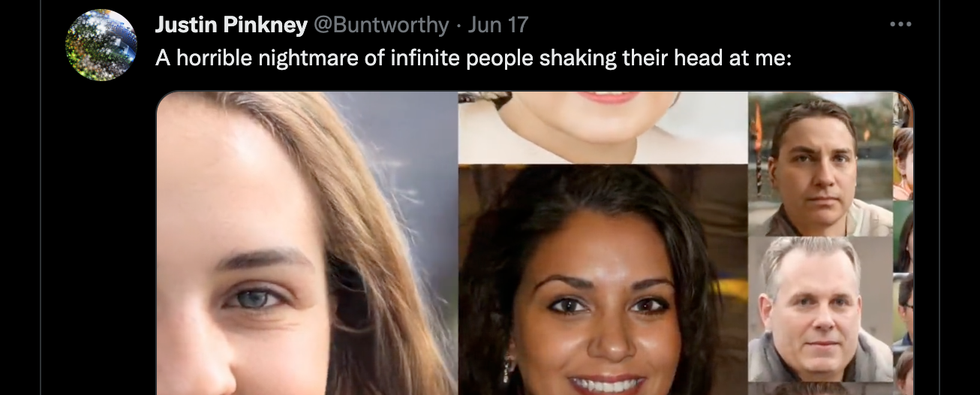
Task: Click small dark-haired woman on green tile
Action: [x=903, y=237]
